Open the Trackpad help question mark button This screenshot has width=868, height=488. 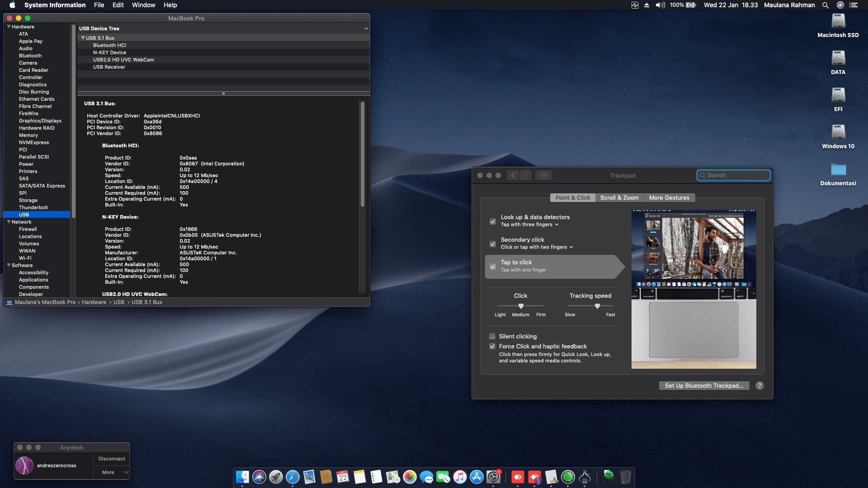759,385
